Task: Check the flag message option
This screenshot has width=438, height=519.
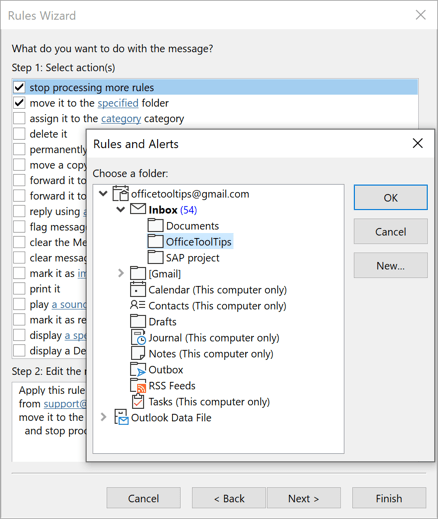Action: coord(19,227)
